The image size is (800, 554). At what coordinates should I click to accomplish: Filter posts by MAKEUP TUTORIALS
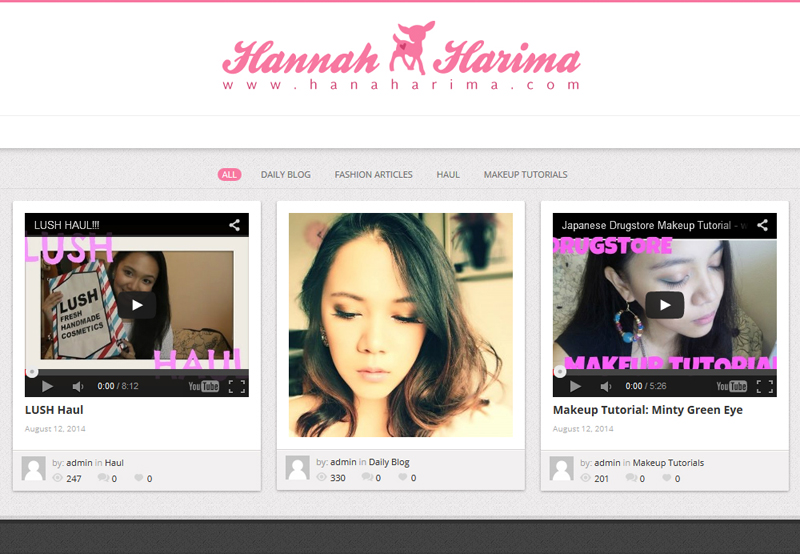(526, 174)
